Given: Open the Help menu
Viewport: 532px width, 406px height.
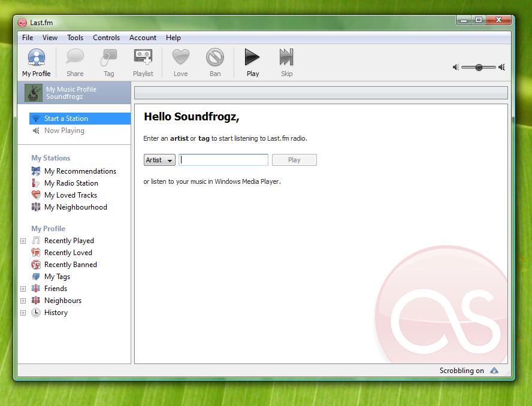Looking at the screenshot, I should tap(173, 38).
